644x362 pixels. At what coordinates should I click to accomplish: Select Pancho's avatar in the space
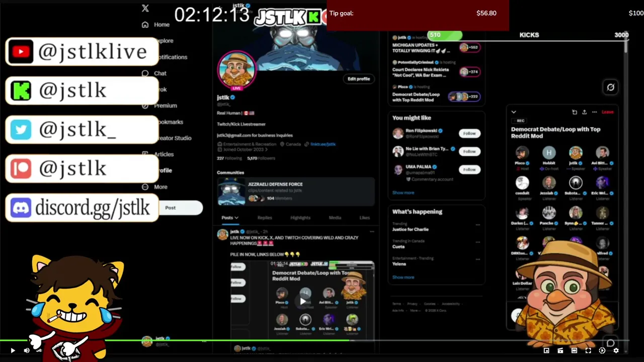pos(549,213)
